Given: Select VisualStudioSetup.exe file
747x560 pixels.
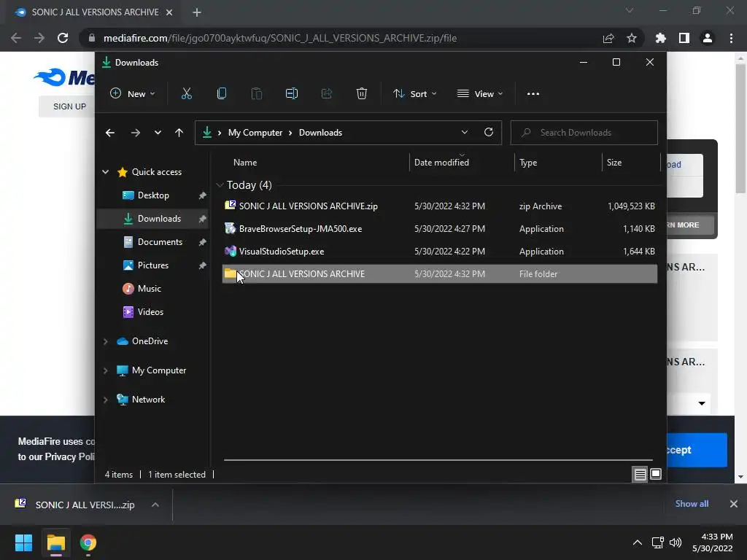Looking at the screenshot, I should coord(439,252).
